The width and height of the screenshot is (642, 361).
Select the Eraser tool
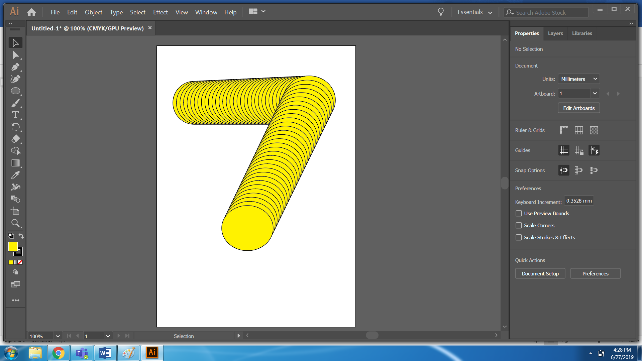[16, 139]
